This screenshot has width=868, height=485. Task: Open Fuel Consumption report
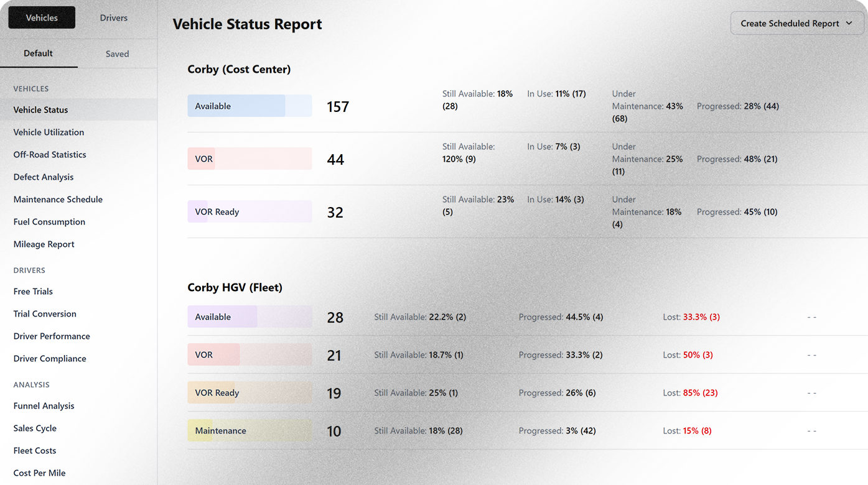[x=49, y=222]
